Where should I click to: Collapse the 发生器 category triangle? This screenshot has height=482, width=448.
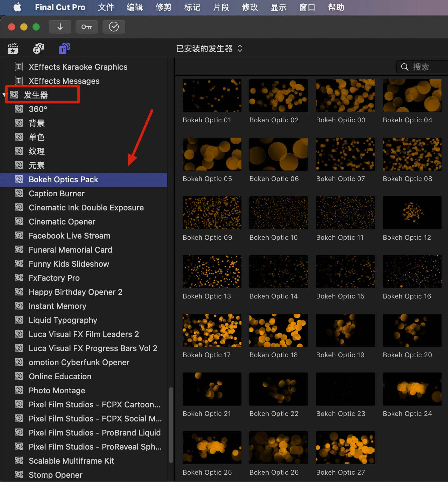(x=4, y=95)
